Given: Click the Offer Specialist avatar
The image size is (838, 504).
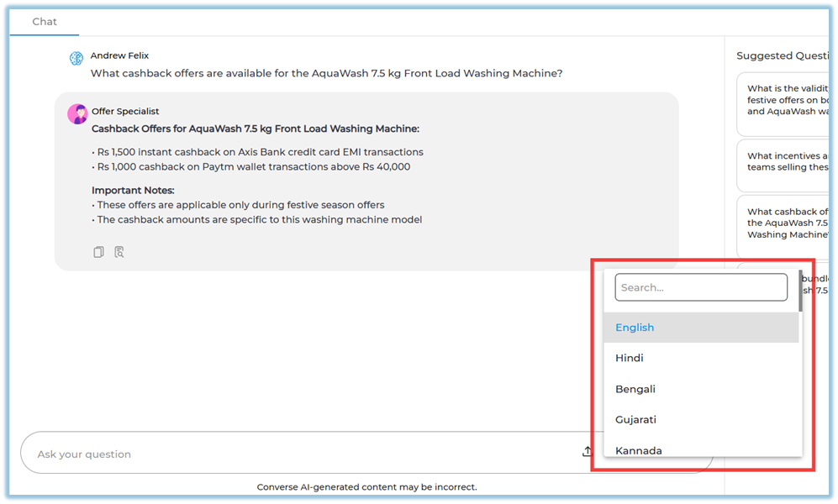Looking at the screenshot, I should [x=77, y=114].
